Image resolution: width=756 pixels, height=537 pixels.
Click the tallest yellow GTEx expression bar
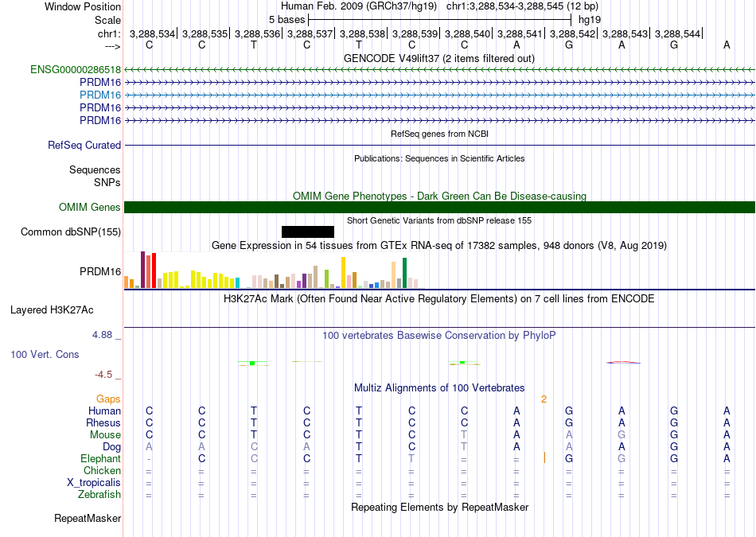click(343, 272)
